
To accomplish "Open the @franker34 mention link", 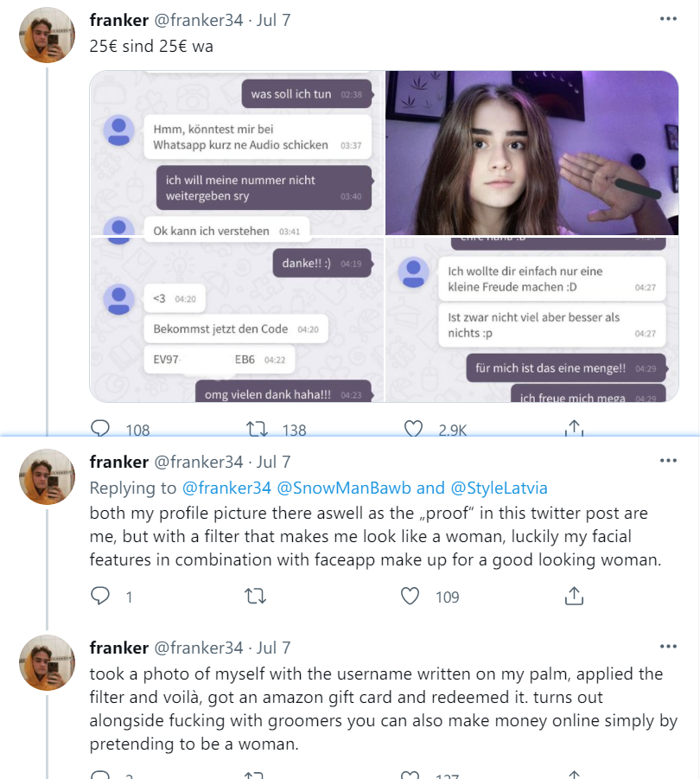I will click(x=227, y=488).
